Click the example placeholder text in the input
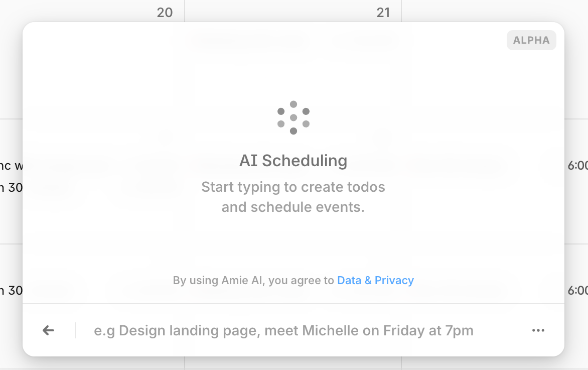Screen dimensions: 588x370 [282, 330]
